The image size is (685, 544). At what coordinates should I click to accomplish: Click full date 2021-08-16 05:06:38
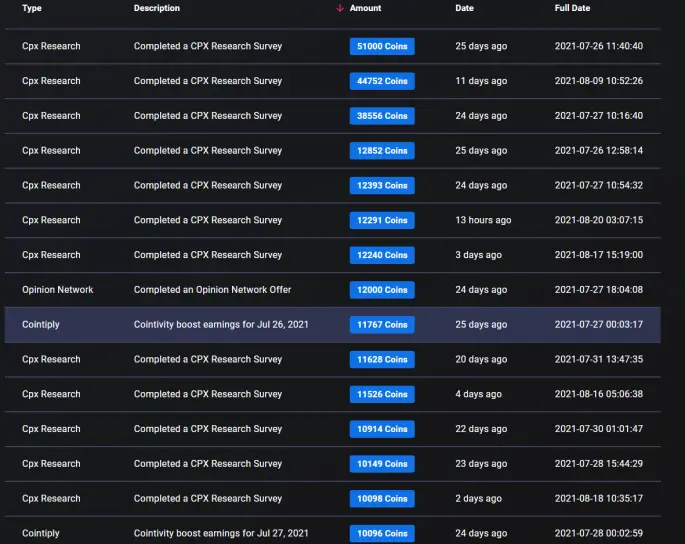click(599, 394)
